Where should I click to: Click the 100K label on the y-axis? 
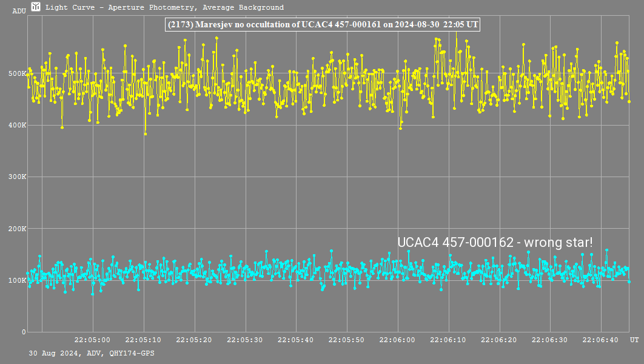coord(16,281)
